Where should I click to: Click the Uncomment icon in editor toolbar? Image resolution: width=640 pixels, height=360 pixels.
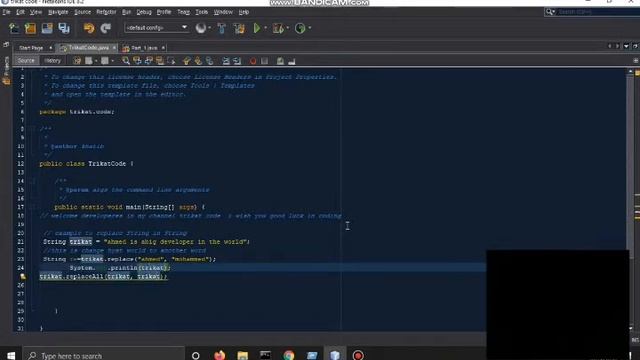pos(291,61)
